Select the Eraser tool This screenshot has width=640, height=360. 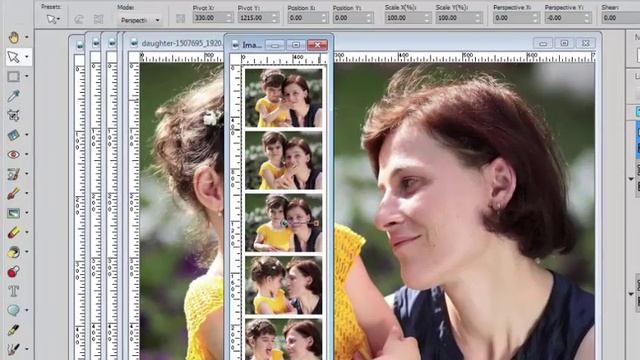(x=13, y=233)
